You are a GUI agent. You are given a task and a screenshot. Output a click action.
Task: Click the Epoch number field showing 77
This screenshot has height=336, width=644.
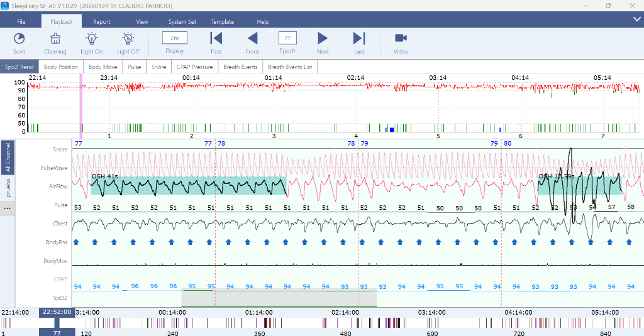[x=287, y=38]
